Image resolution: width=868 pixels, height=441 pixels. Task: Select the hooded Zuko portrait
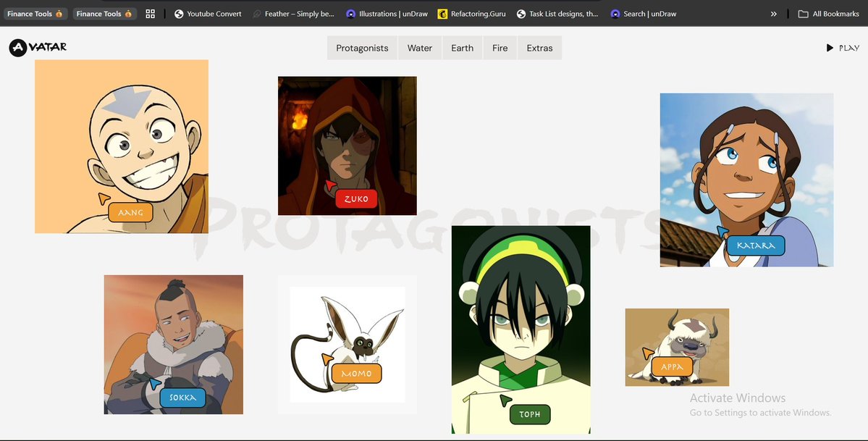[347, 146]
